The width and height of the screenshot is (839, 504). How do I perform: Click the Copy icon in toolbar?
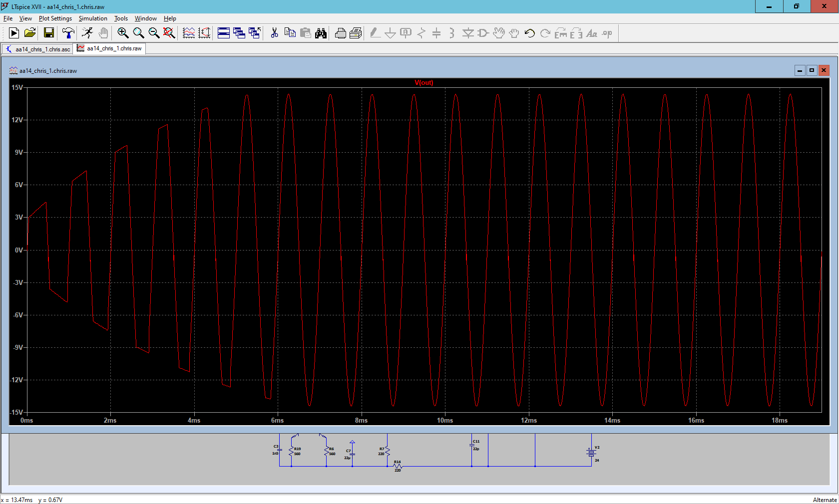[290, 33]
